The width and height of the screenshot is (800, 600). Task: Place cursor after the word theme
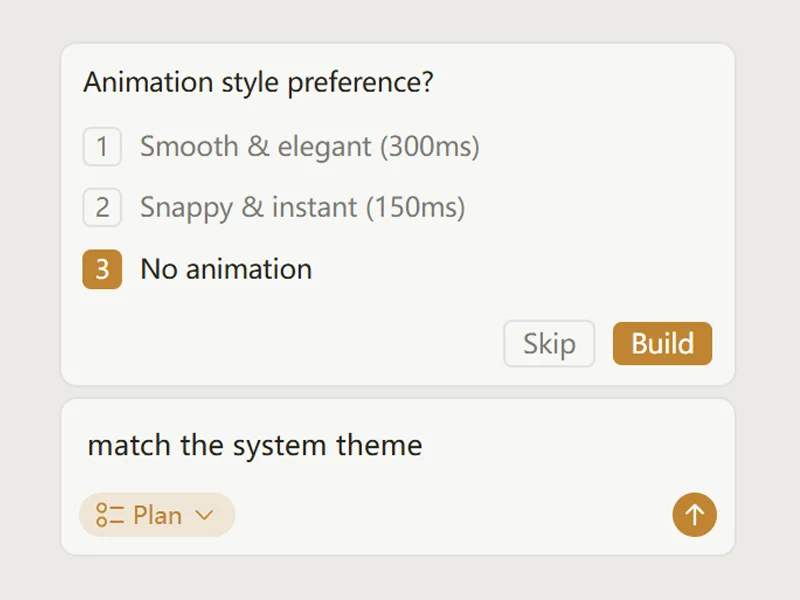coord(424,445)
